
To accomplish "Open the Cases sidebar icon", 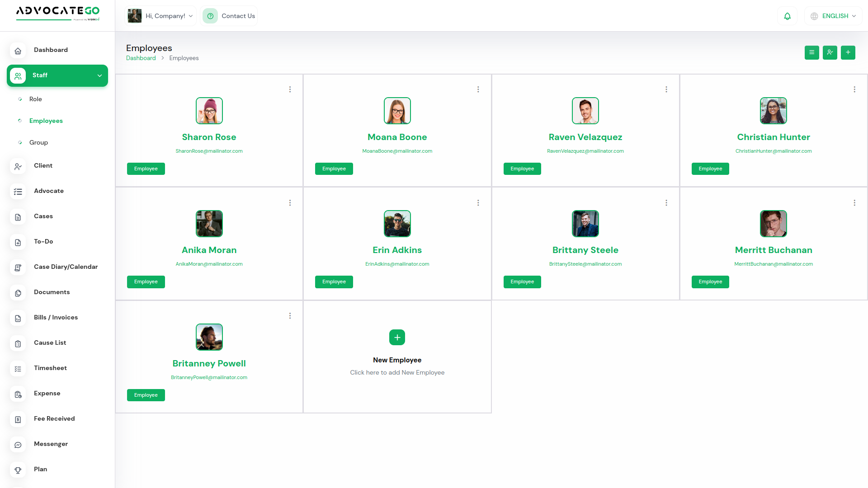I will (18, 217).
